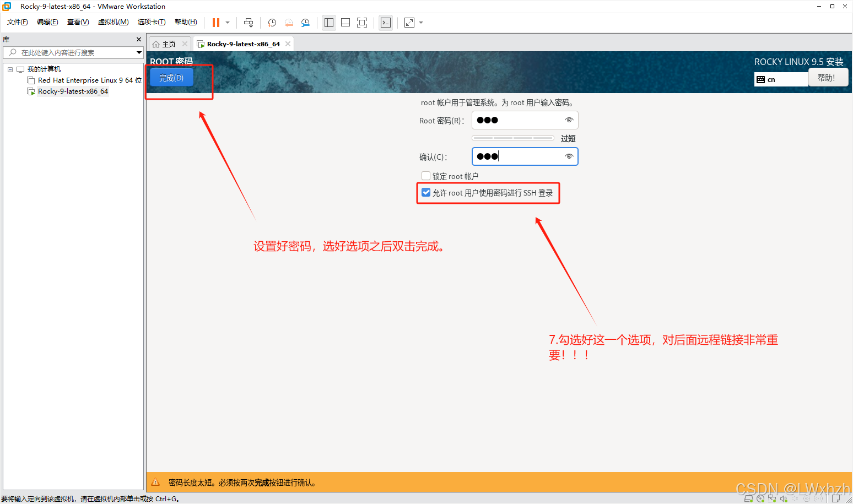This screenshot has width=853, height=504.
Task: Check the 锁定 root 帐户 checkbox
Action: [x=425, y=176]
